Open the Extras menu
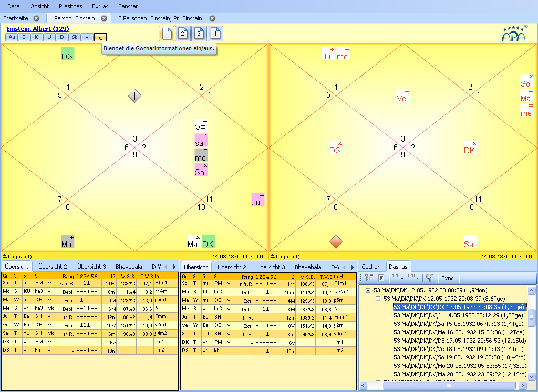Screen dimensions: 538x392 click(100, 6)
